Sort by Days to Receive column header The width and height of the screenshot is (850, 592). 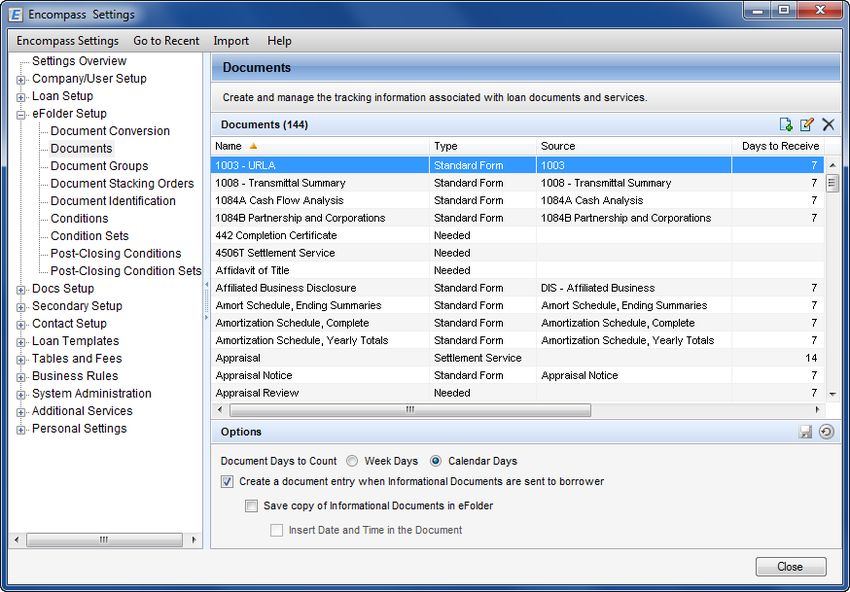[x=778, y=146]
